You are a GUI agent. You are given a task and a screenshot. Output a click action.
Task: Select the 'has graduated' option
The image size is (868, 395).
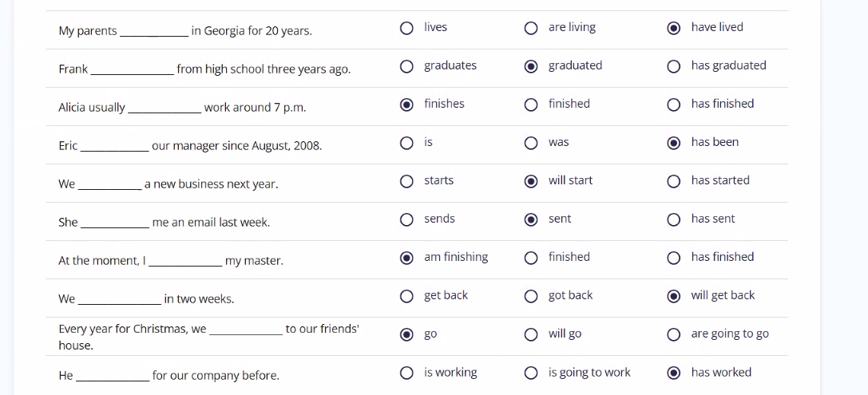pos(674,66)
